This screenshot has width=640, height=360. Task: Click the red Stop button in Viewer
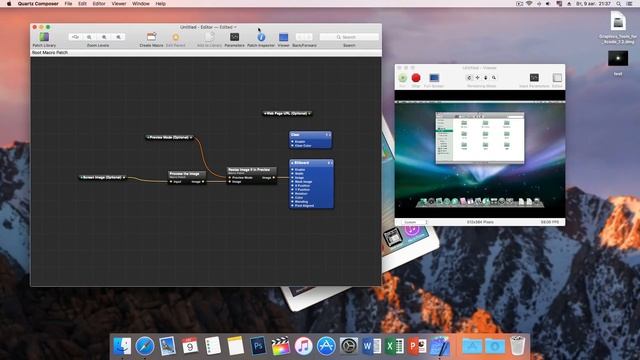416,78
